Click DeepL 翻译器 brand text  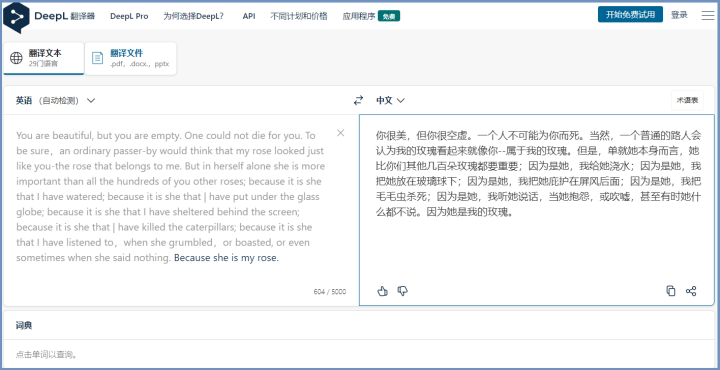click(64, 16)
